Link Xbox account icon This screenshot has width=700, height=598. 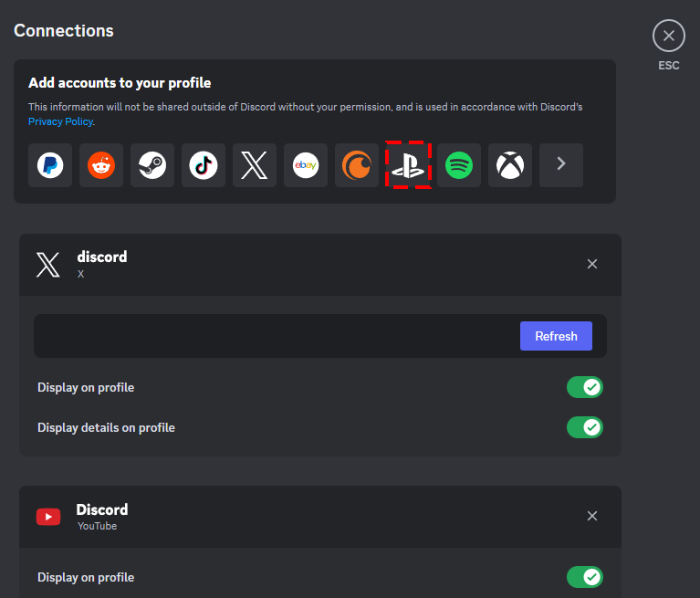point(510,165)
